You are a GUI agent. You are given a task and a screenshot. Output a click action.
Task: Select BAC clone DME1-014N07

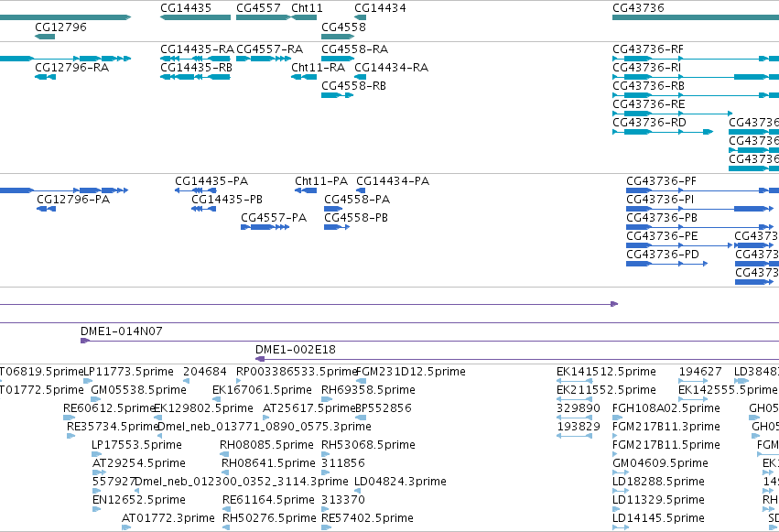[x=429, y=341]
